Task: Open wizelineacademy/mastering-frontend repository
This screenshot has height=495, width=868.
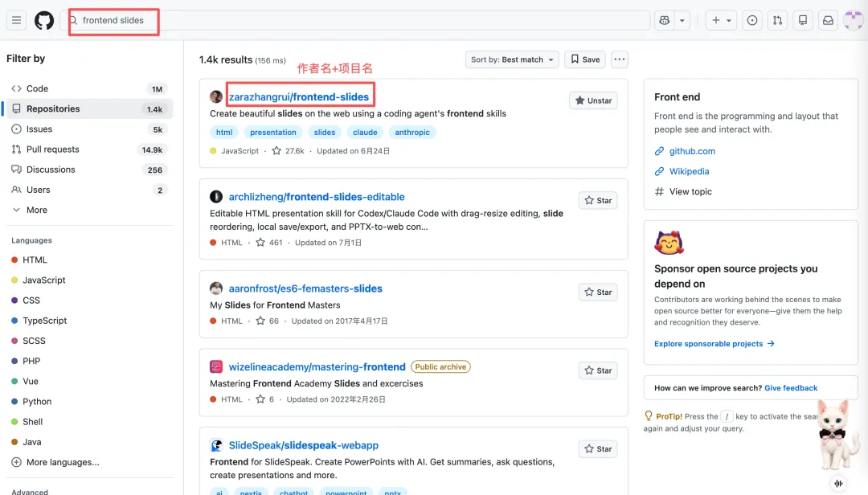Action: tap(317, 366)
